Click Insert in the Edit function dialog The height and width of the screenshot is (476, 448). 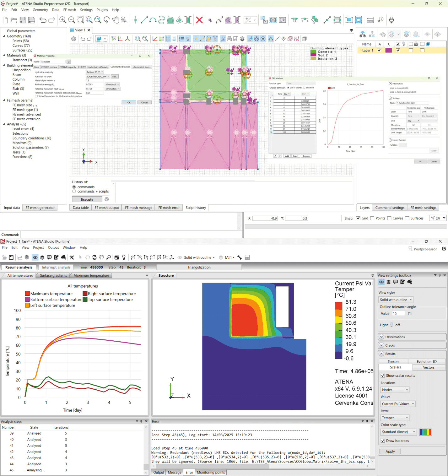point(296,156)
